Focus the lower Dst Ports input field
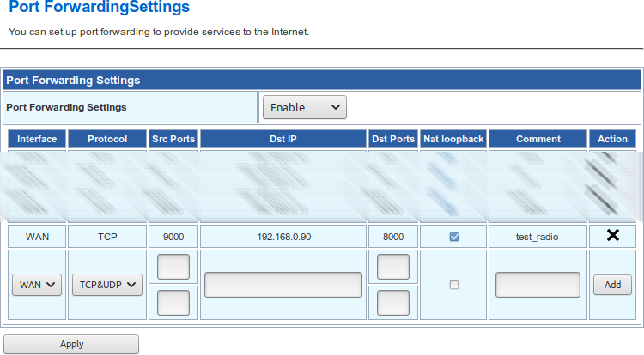The height and width of the screenshot is (355, 644). 393,303
